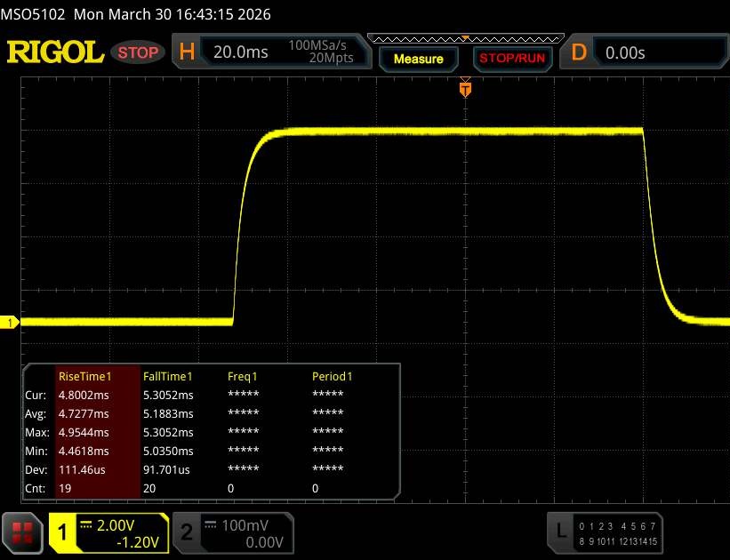Toggle channel 2 with 100mV scale
730x560 pixels.
186,532
